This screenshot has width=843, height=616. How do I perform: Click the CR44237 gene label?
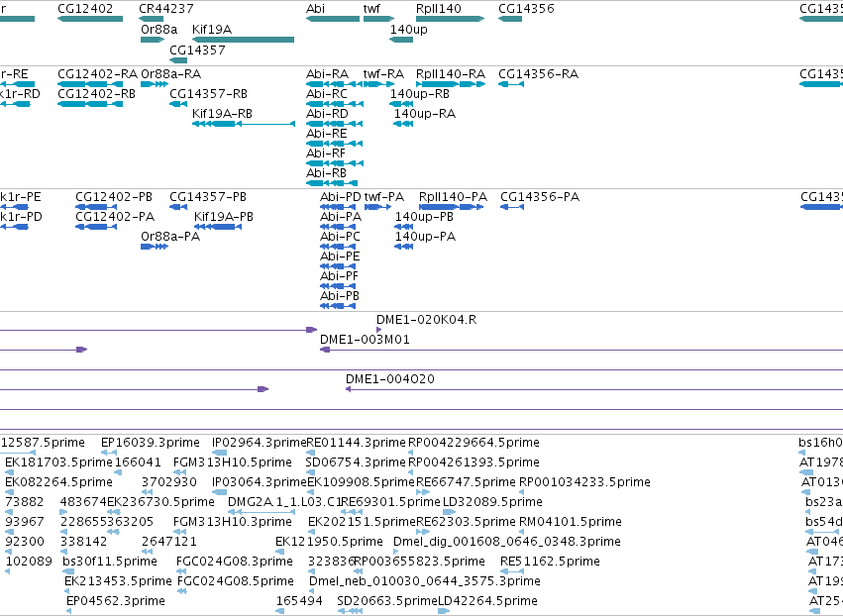click(166, 9)
